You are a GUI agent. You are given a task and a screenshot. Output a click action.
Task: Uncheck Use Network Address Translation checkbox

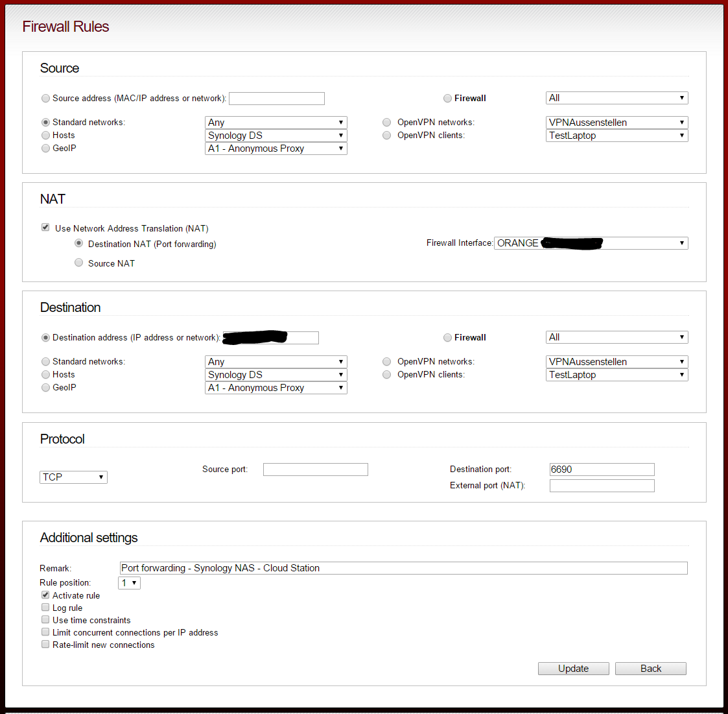45,228
